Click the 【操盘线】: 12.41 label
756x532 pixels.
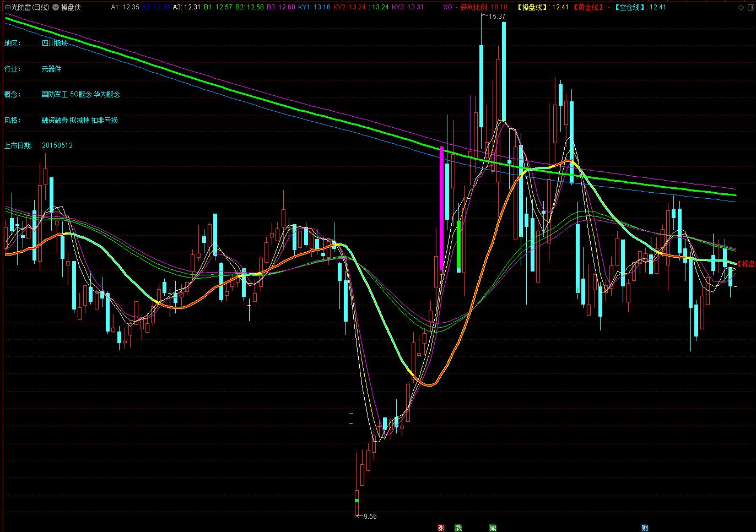point(543,7)
